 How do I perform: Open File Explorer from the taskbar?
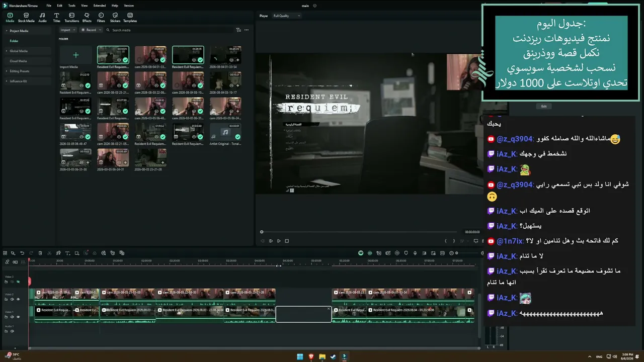click(x=322, y=357)
